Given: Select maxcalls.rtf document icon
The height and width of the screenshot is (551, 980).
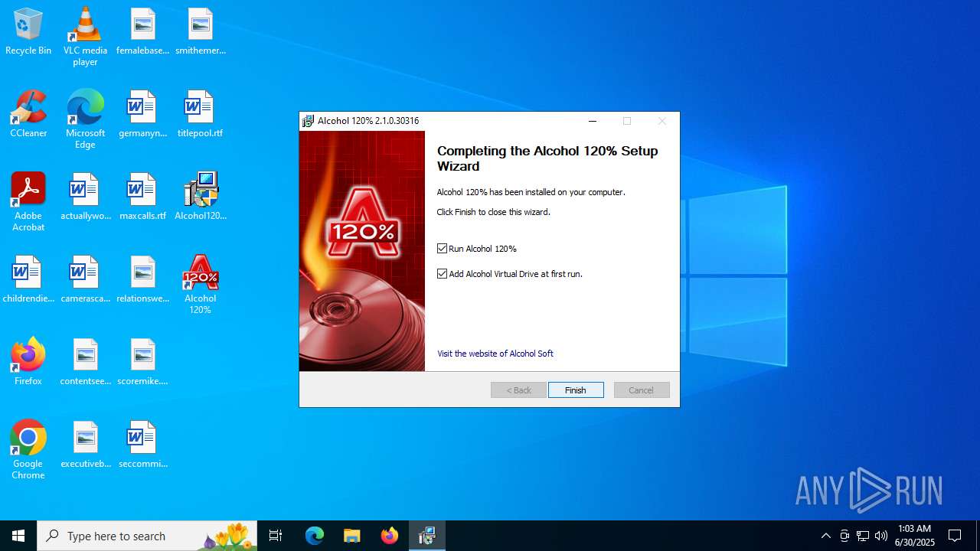Looking at the screenshot, I should pyautogui.click(x=142, y=197).
